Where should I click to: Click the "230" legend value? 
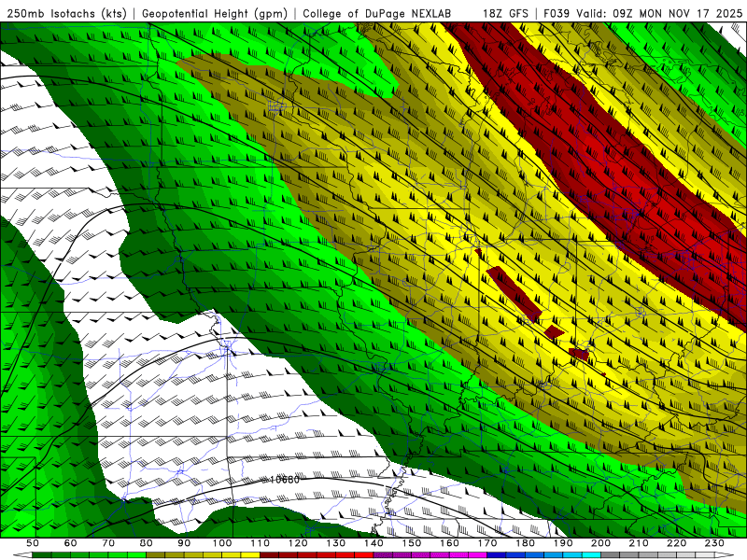pos(714,543)
